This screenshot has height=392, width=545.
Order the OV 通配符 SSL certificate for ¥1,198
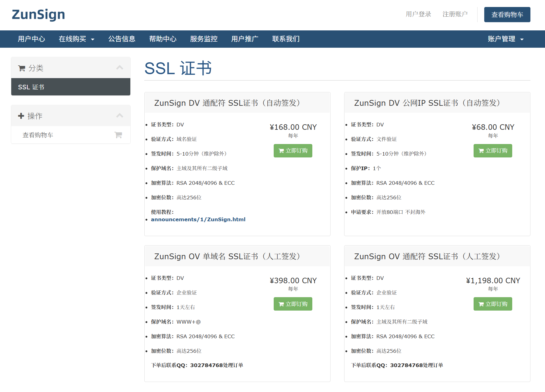click(493, 304)
